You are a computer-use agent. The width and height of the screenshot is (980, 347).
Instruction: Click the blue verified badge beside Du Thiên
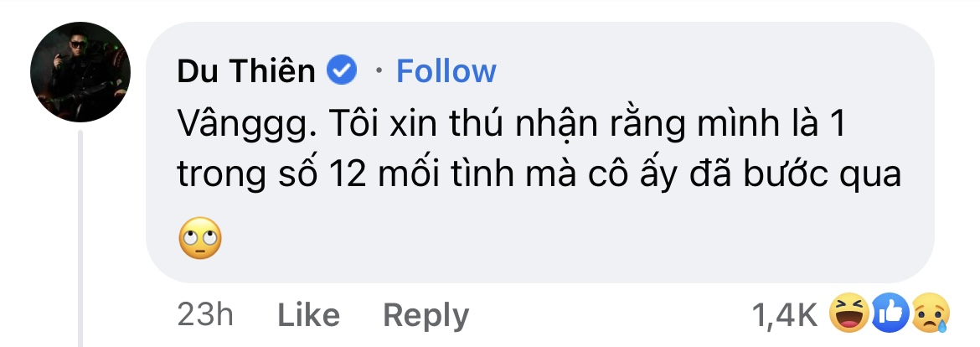[x=342, y=70]
